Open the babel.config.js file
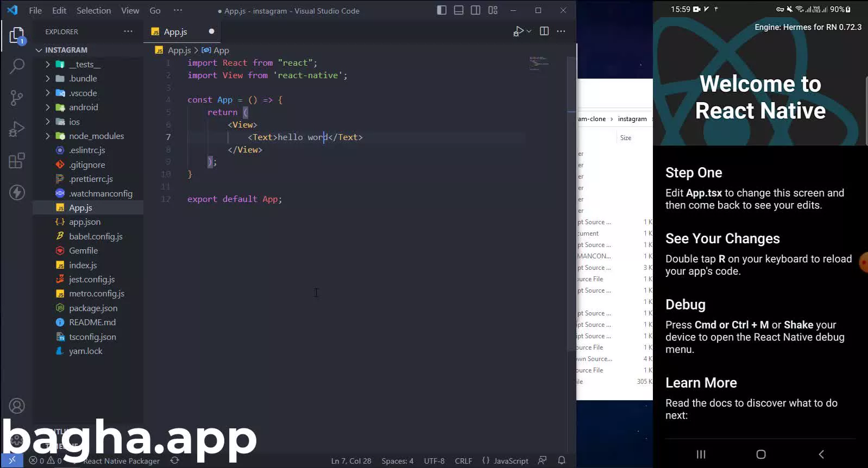The height and width of the screenshot is (468, 868). pos(88,236)
